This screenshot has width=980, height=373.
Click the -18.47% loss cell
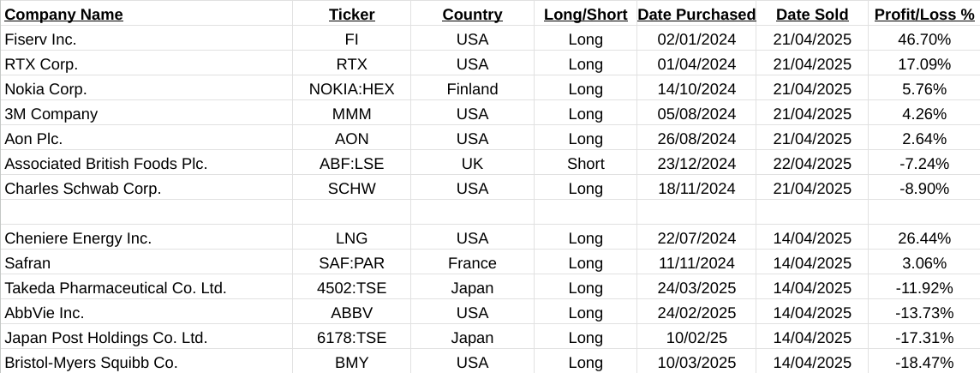pyautogui.click(x=923, y=363)
